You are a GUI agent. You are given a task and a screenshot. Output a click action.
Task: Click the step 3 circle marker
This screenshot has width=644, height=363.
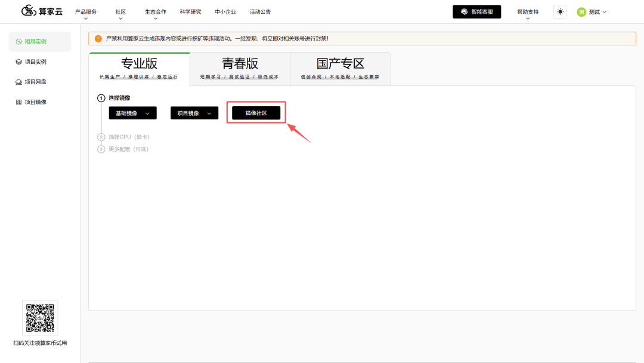(101, 149)
